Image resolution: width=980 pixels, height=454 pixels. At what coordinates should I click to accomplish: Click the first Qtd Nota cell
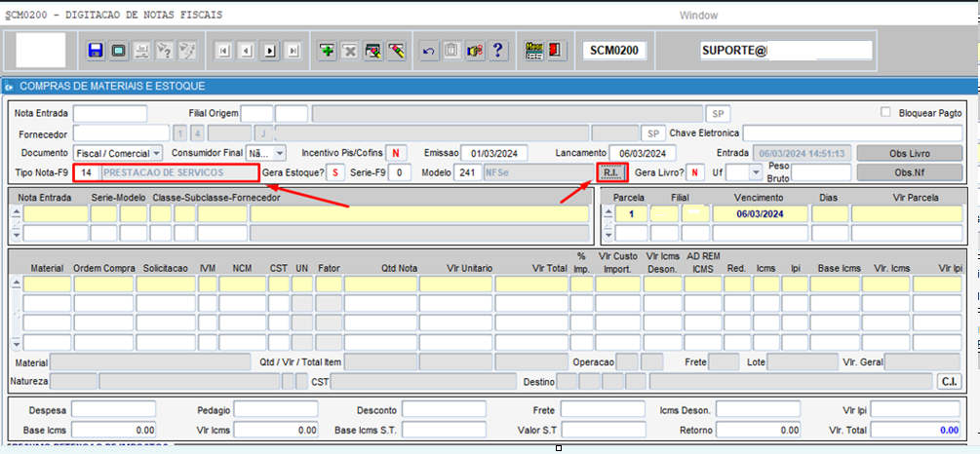click(380, 284)
